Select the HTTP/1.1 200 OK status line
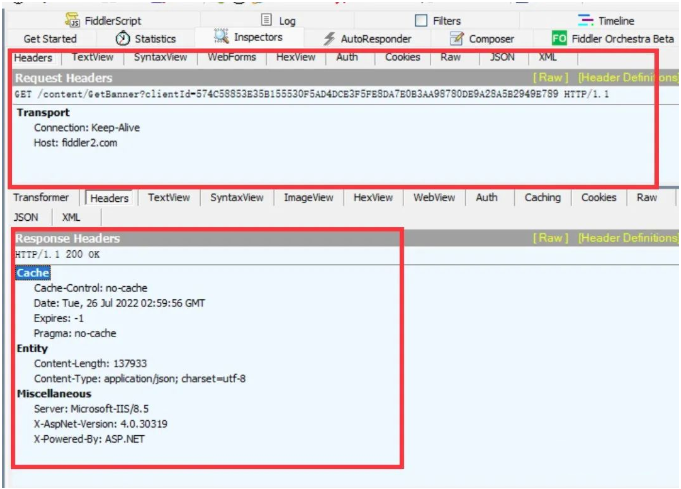 [57, 254]
